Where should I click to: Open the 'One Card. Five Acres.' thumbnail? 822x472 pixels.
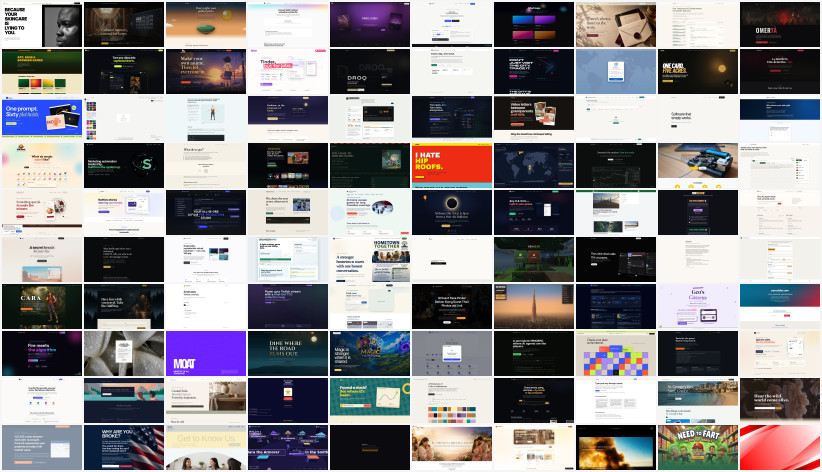698,71
